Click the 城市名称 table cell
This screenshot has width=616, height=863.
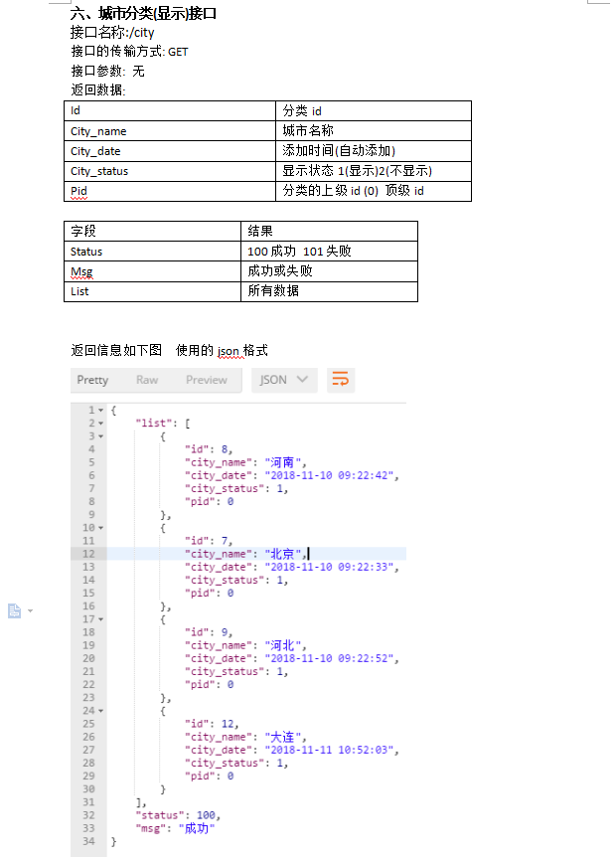click(374, 131)
